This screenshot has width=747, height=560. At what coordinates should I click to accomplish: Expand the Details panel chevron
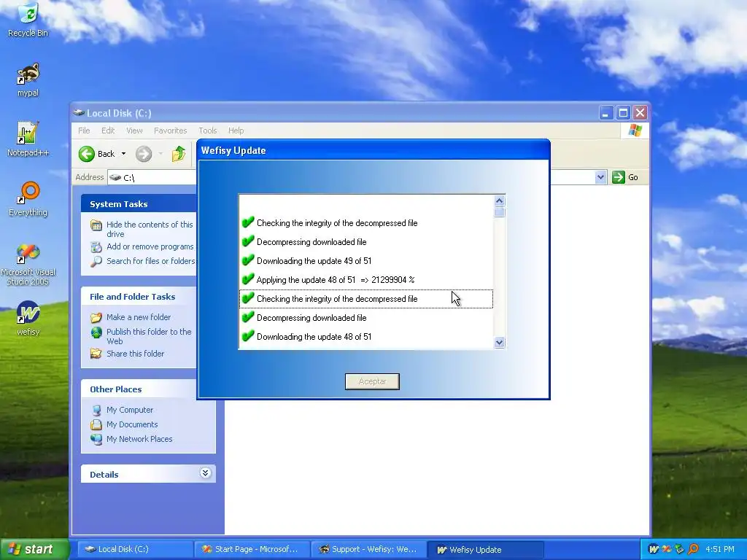(205, 472)
